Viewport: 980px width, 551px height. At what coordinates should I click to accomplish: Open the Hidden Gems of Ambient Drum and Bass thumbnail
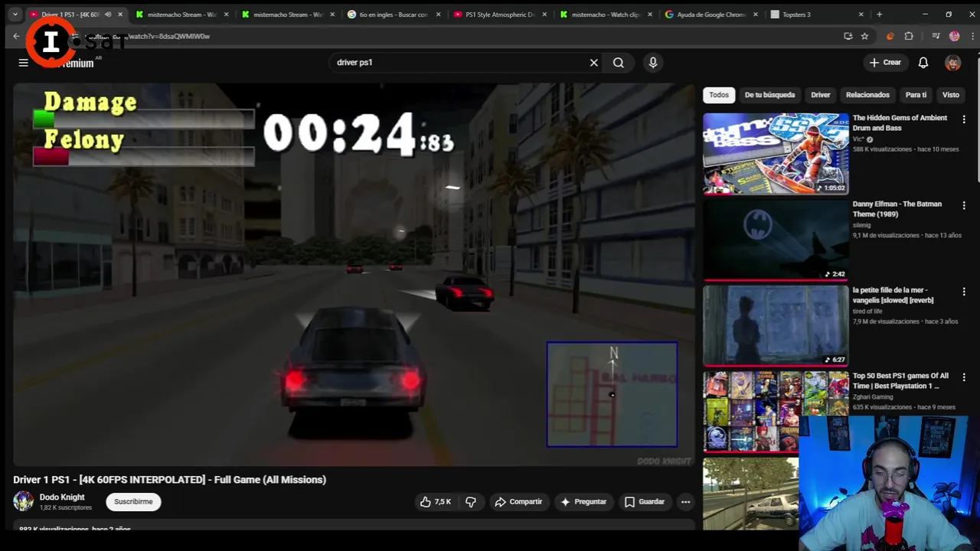tap(776, 154)
